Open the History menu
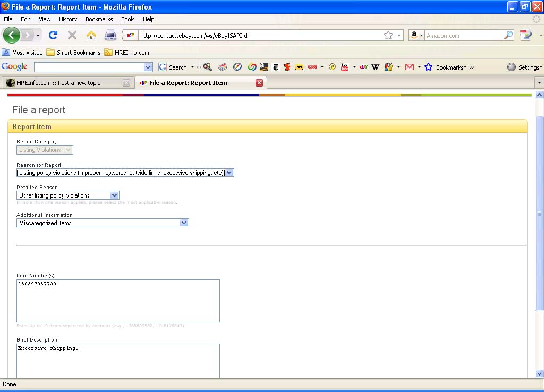544x392 pixels. (x=68, y=19)
